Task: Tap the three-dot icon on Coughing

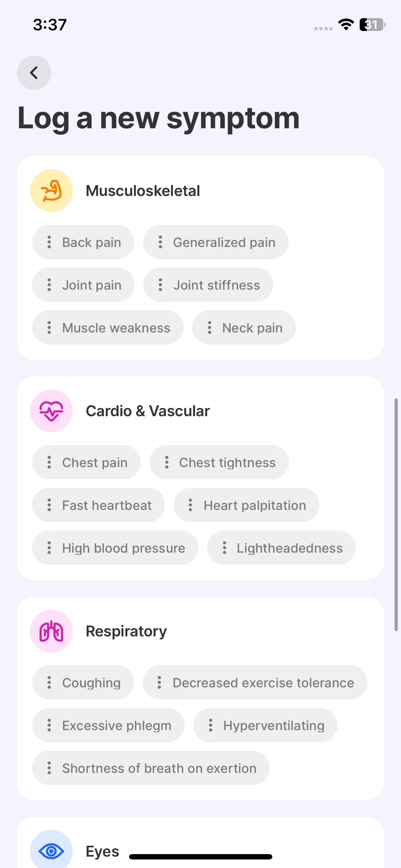Action: (x=49, y=682)
